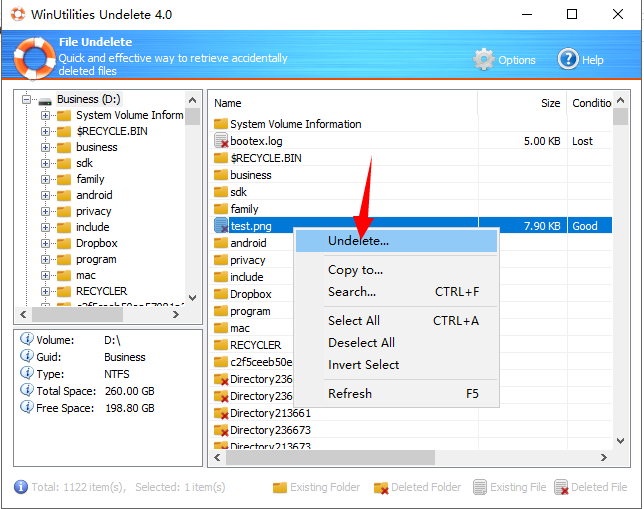This screenshot has height=509, width=644.
Task: Click the Business (D:) drive icon
Action: [x=45, y=100]
